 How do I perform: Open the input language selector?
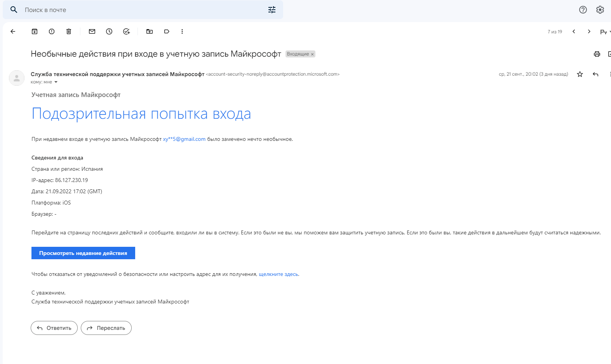click(x=605, y=32)
